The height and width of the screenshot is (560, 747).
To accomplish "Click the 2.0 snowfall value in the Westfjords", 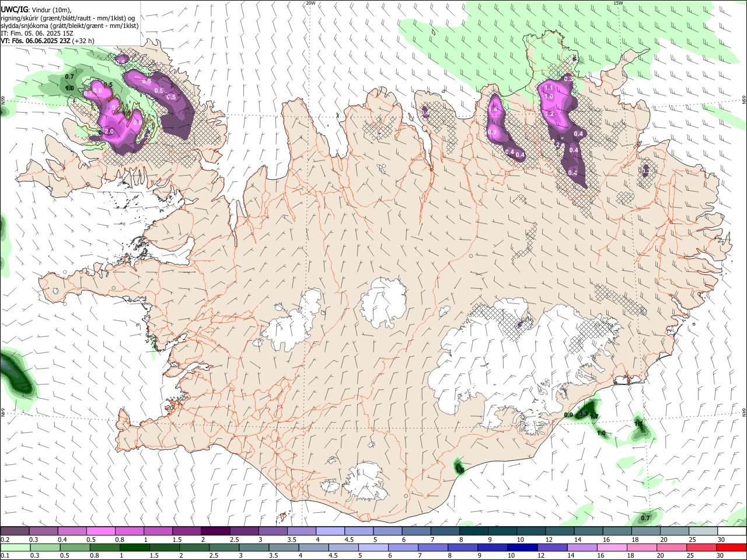I will [x=109, y=132].
